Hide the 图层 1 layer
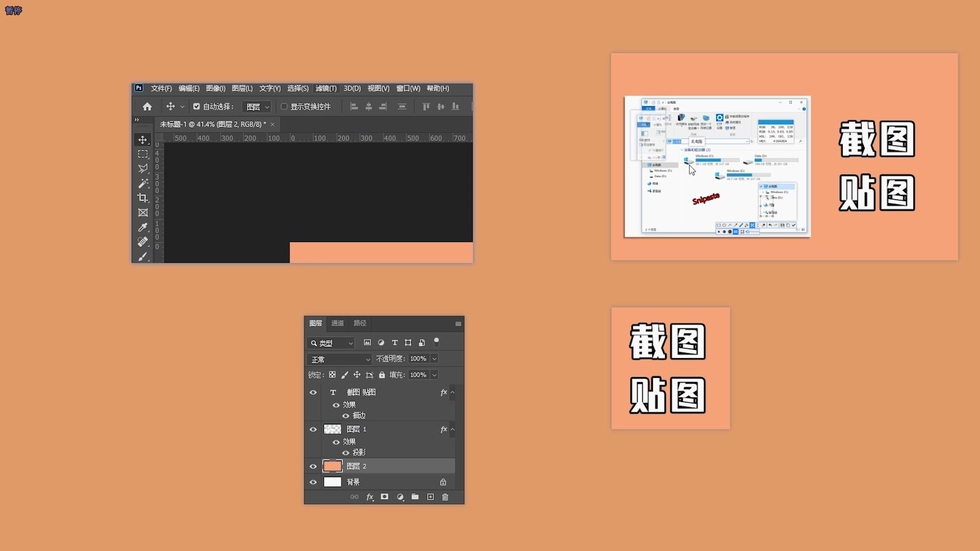 tap(313, 430)
